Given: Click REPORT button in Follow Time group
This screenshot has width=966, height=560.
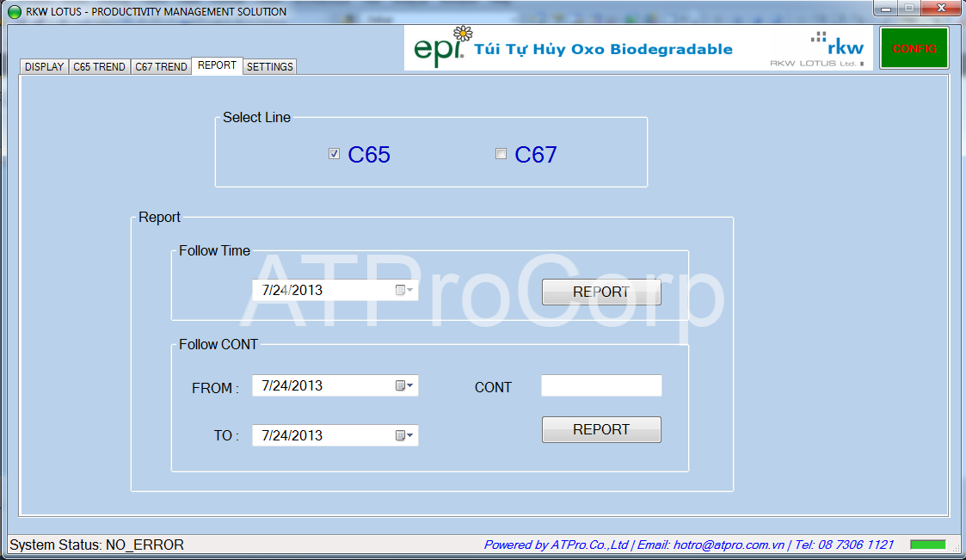Looking at the screenshot, I should pos(601,292).
